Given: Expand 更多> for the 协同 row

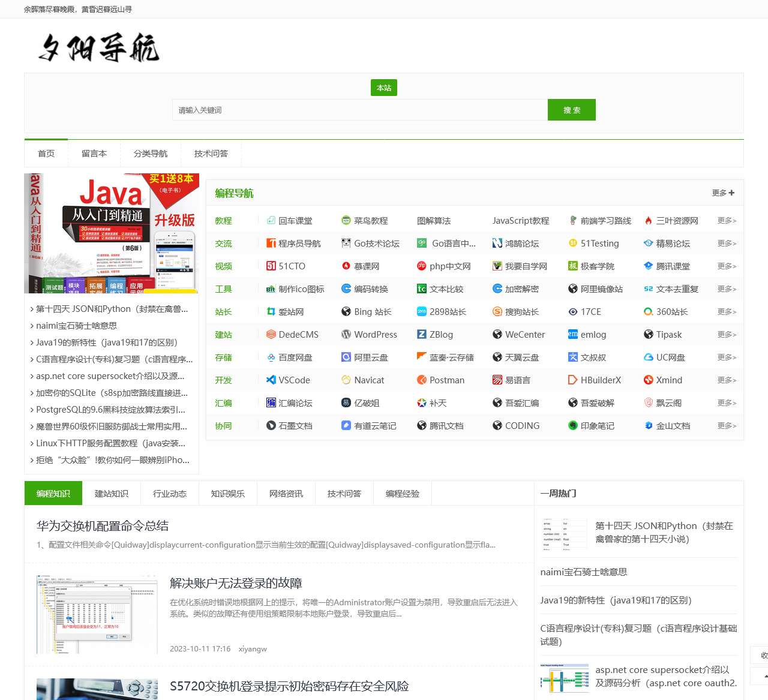Looking at the screenshot, I should 727,426.
